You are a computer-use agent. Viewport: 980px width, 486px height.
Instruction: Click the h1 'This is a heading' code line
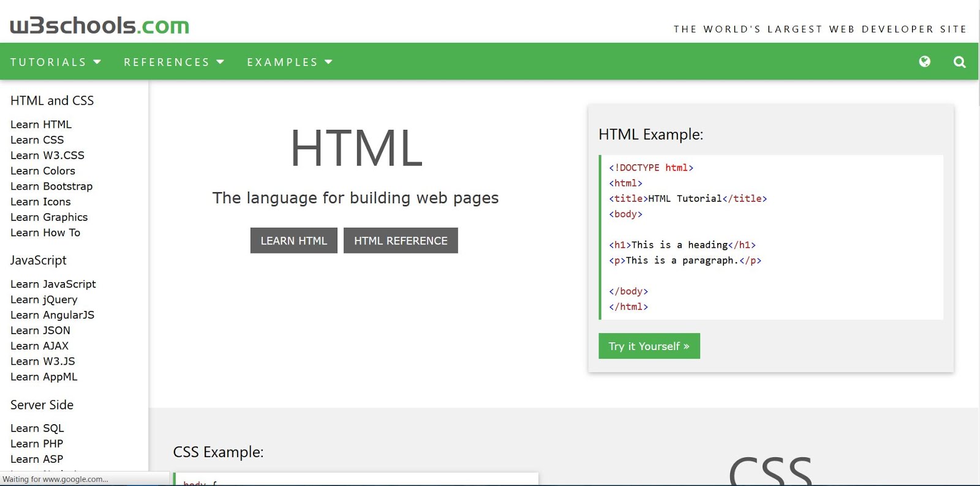pyautogui.click(x=682, y=245)
